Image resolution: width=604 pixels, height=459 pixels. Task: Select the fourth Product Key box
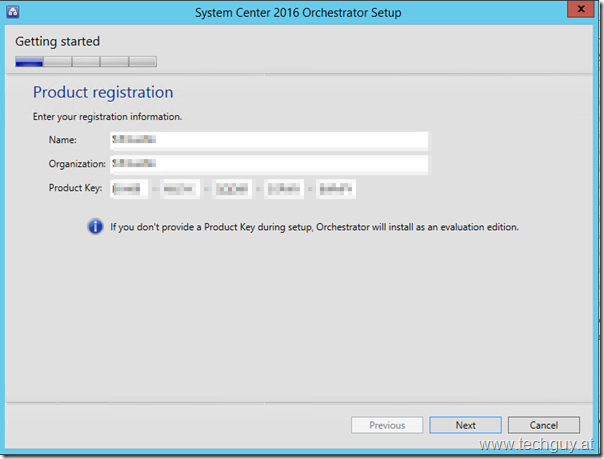[284, 189]
